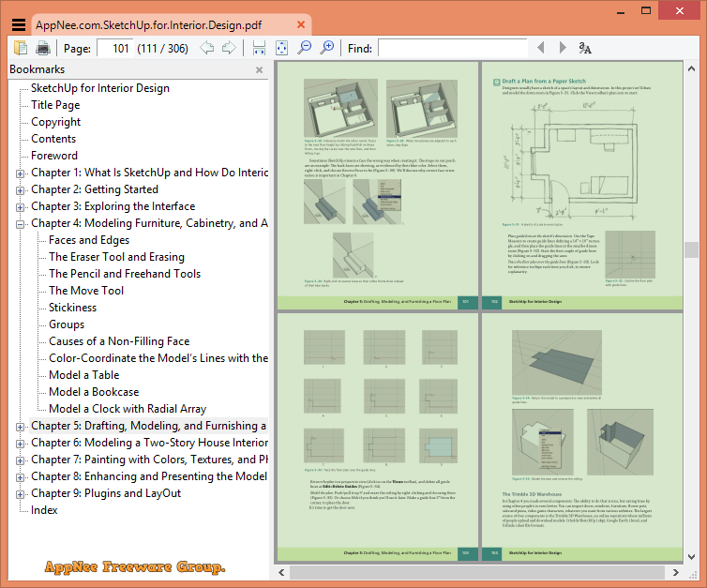Select Fit Width view icon

pyautogui.click(x=259, y=48)
